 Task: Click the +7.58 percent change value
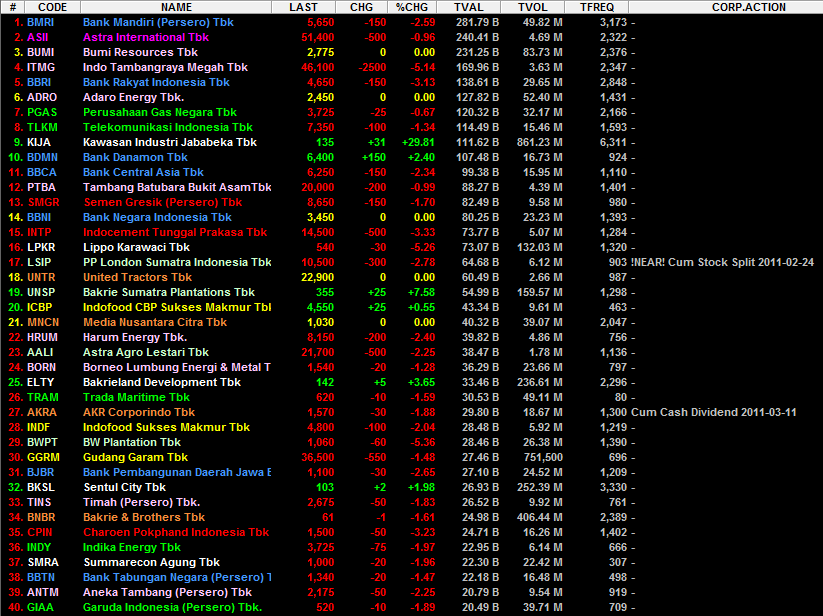click(x=421, y=292)
